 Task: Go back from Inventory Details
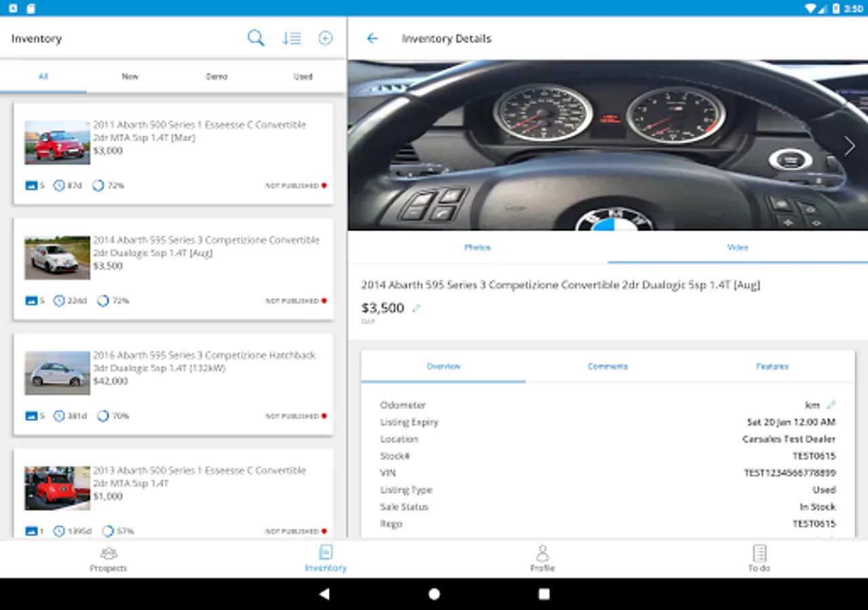tap(372, 39)
